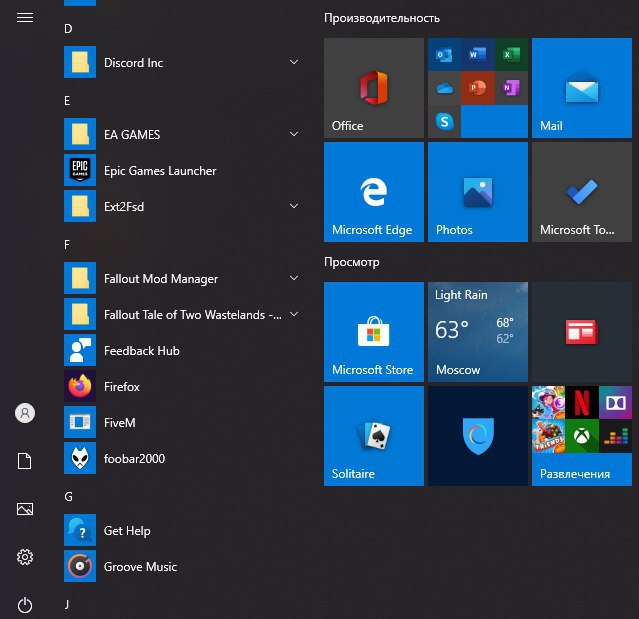
Task: Launch Microsoft Edge tile
Action: (374, 192)
